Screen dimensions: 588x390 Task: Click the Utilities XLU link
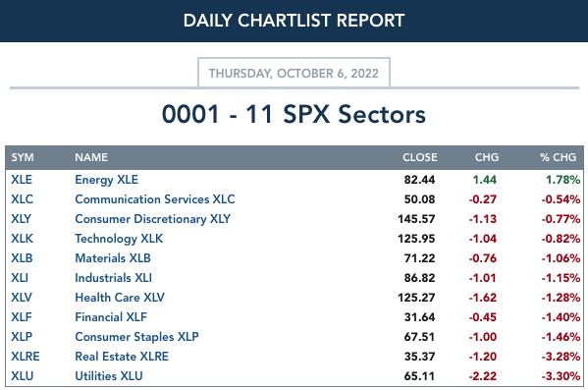(109, 375)
